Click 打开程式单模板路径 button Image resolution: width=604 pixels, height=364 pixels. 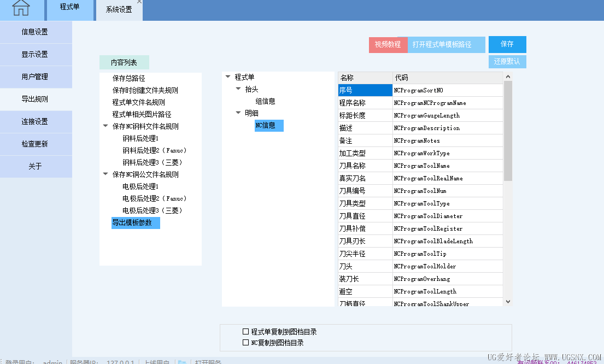[447, 44]
